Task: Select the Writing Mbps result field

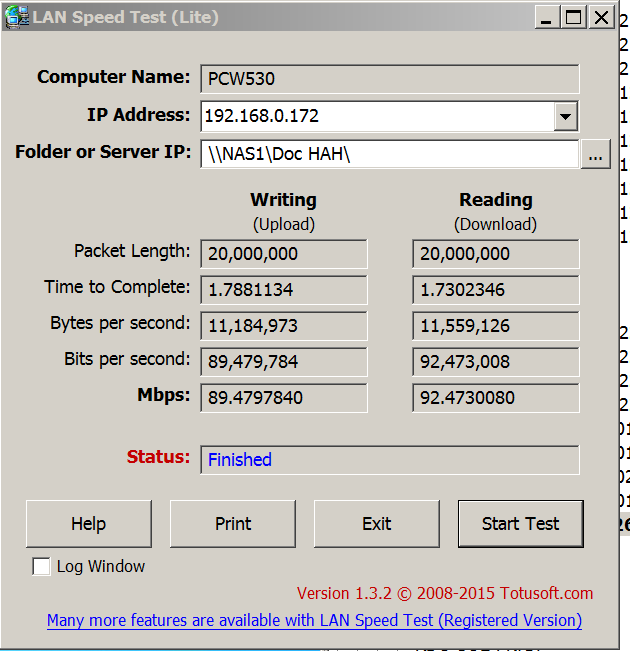Action: point(283,398)
